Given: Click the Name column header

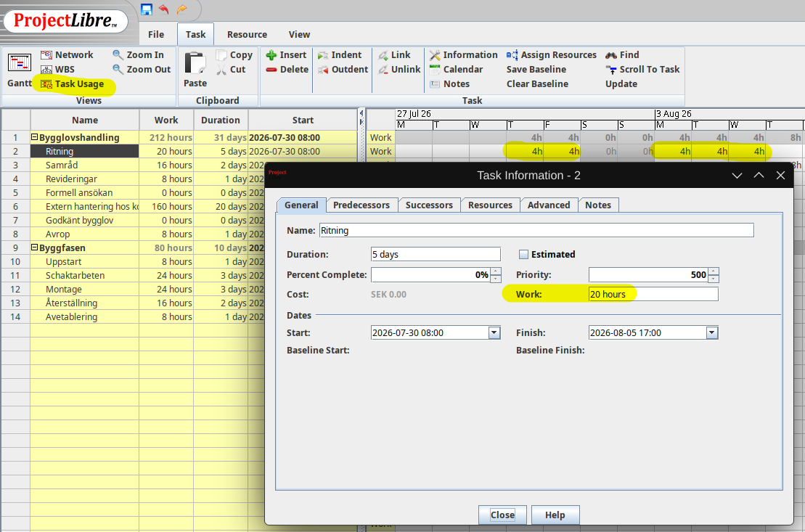Looking at the screenshot, I should [x=85, y=120].
